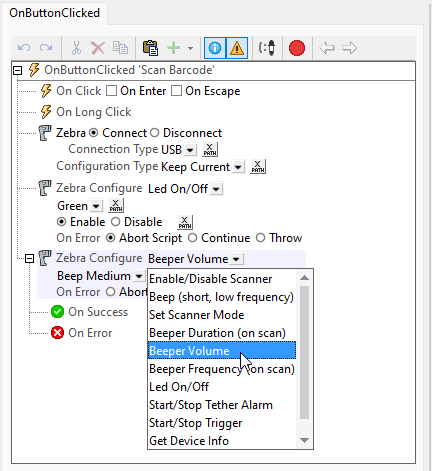This screenshot has height=471, width=432.
Task: Check the On Enter checkbox
Action: tap(111, 91)
